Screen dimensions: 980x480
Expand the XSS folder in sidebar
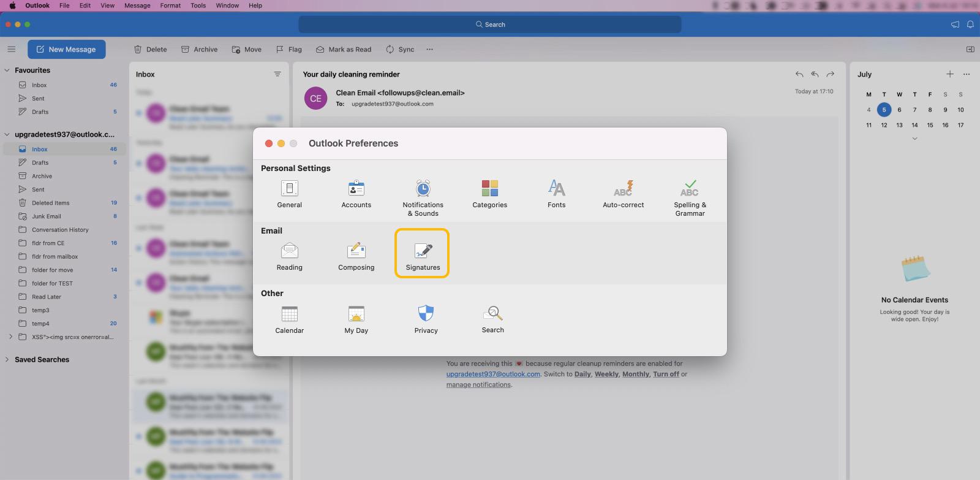click(x=10, y=337)
